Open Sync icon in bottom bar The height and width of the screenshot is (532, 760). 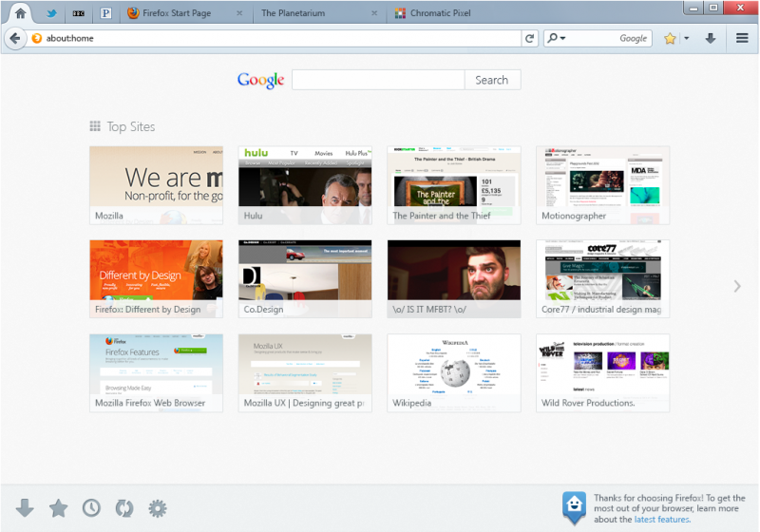pyautogui.click(x=124, y=507)
